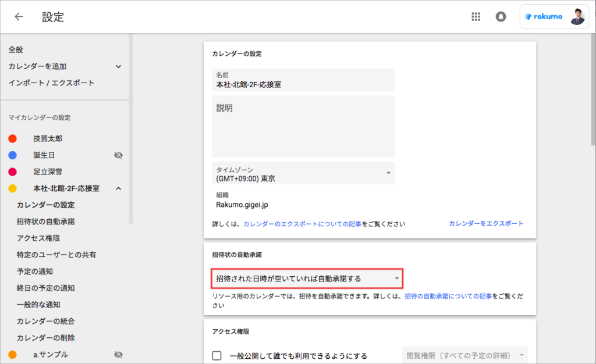Image resolution: width=596 pixels, height=364 pixels.
Task: Click the Rakumo.gigei.jp organization text
Action: pyautogui.click(x=242, y=205)
